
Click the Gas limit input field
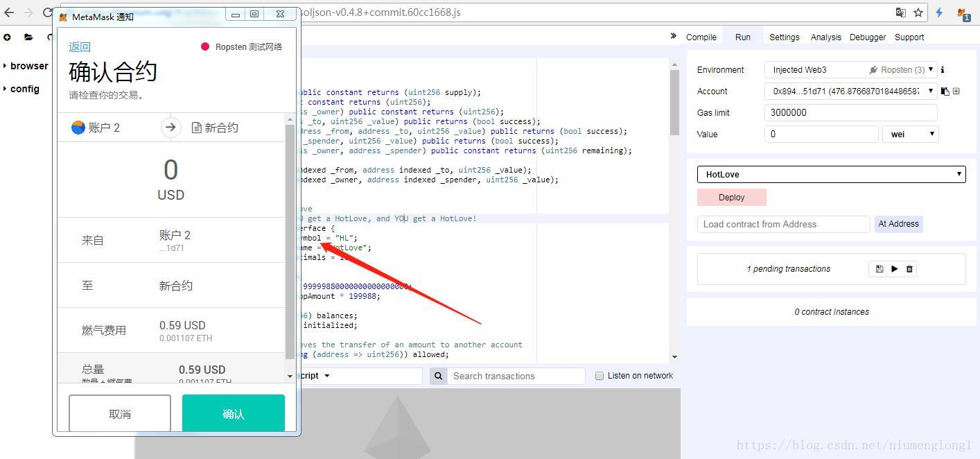[x=851, y=112]
